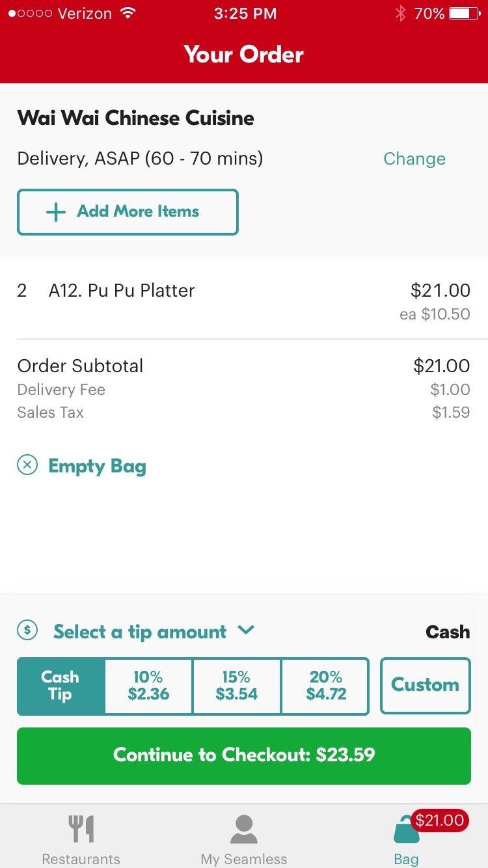The width and height of the screenshot is (488, 868).
Task: Select the A12. Pu Pu Platter line item
Action: [x=122, y=290]
